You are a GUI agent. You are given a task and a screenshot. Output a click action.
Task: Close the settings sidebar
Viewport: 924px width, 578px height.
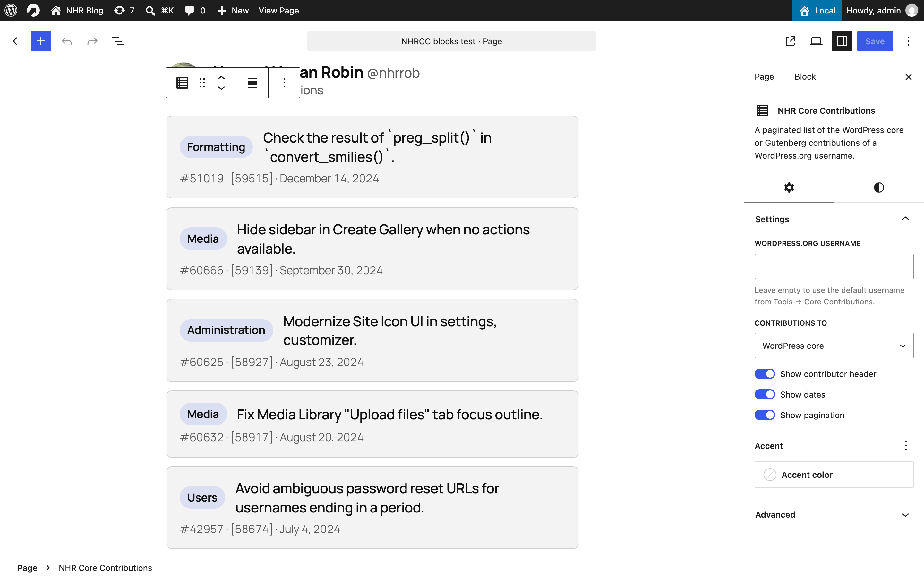[908, 77]
